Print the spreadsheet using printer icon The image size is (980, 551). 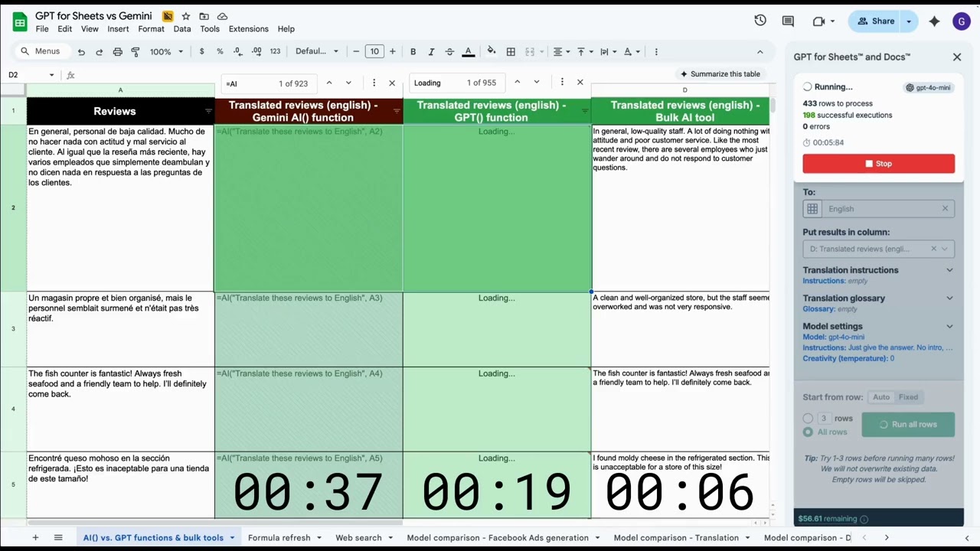(117, 52)
